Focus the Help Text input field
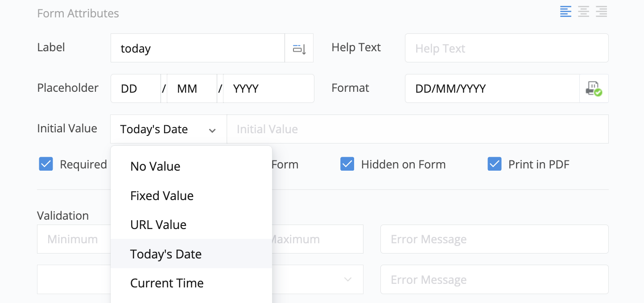The height and width of the screenshot is (303, 644). (x=506, y=49)
